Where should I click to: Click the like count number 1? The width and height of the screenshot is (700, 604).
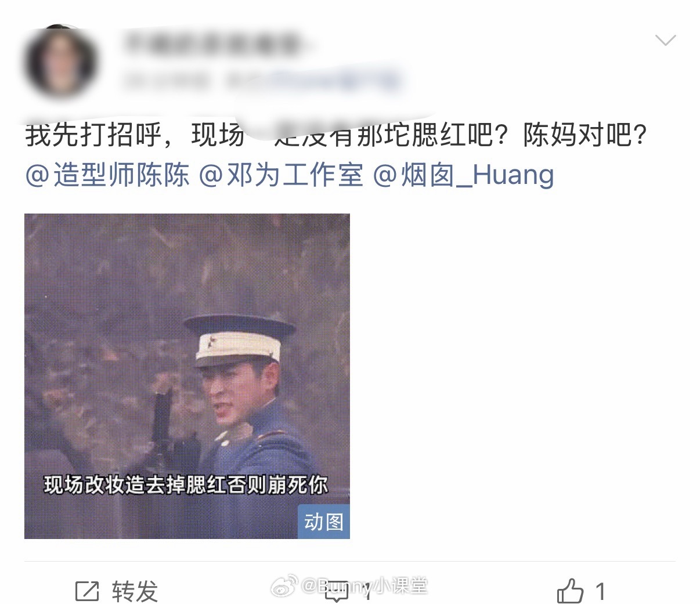coord(600,592)
